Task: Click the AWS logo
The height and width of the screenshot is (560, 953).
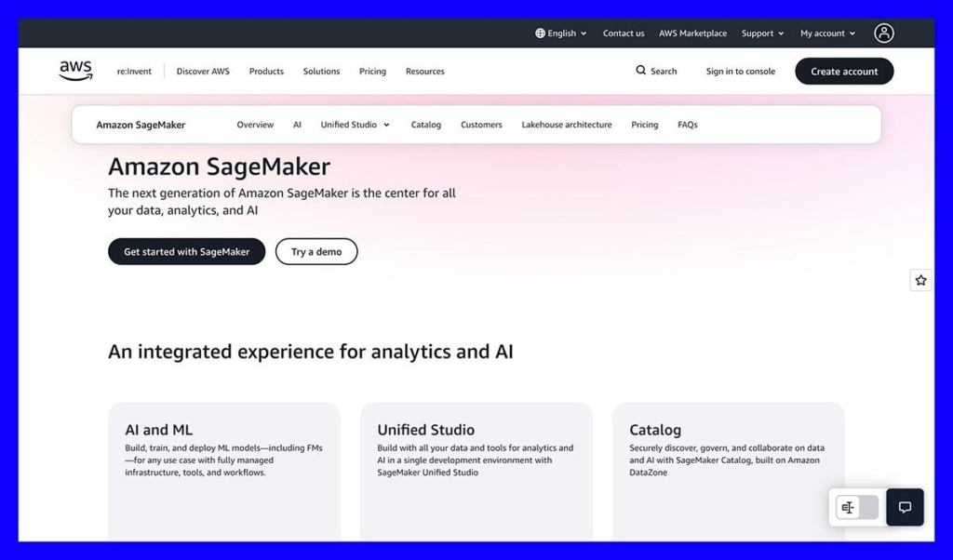Action: [76, 71]
